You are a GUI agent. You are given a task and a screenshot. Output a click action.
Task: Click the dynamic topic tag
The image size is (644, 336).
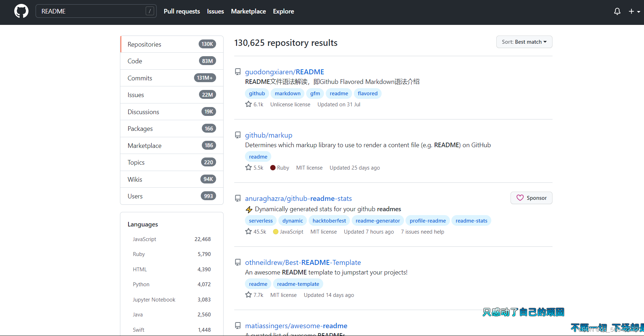click(x=293, y=221)
